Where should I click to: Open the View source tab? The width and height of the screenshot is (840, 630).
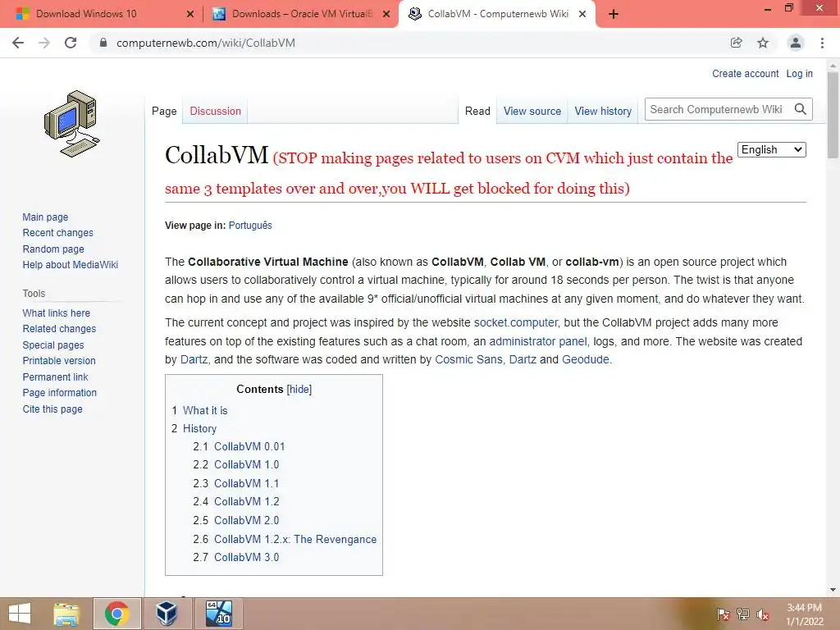pos(532,111)
